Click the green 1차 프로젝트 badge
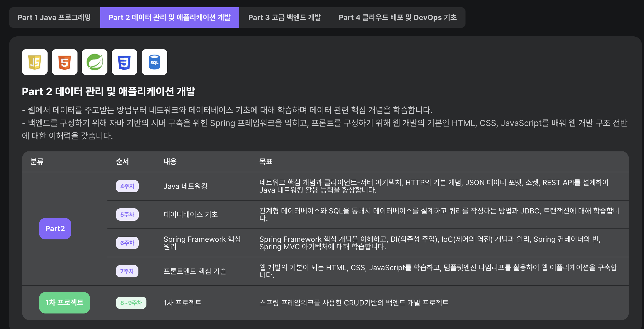Viewport: 644px width, 329px height. tap(64, 303)
